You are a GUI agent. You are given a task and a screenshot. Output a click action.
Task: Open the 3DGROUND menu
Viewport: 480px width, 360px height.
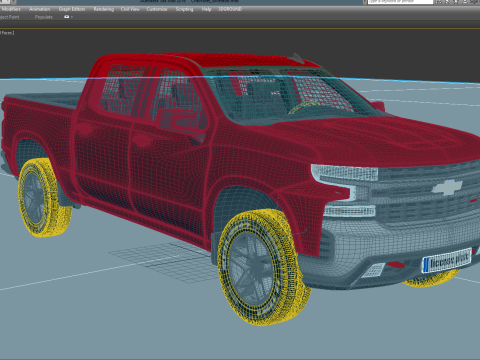pos(230,9)
